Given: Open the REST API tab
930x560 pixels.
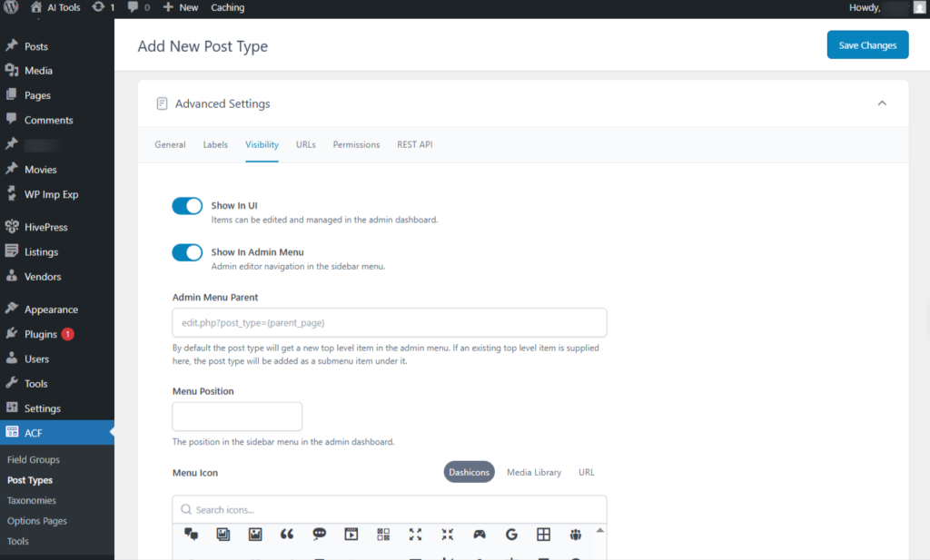Looking at the screenshot, I should coord(414,144).
